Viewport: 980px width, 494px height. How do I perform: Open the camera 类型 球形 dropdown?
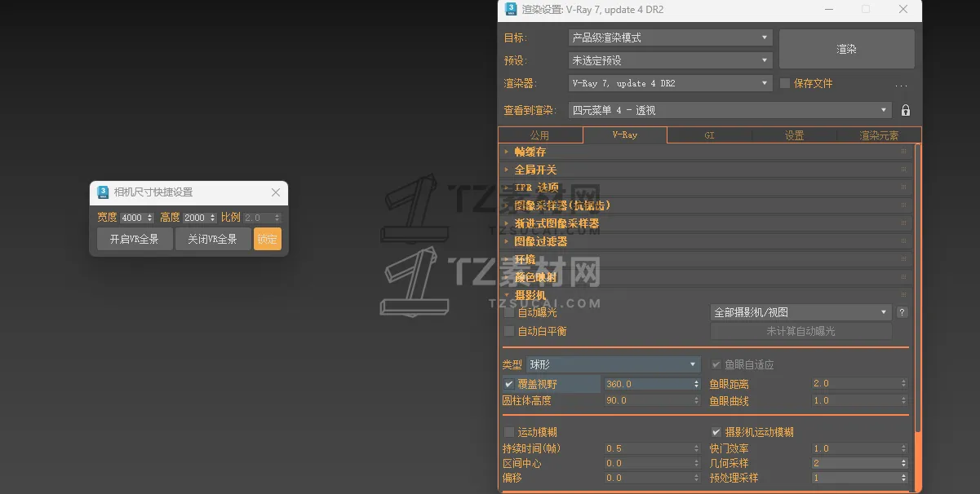613,364
